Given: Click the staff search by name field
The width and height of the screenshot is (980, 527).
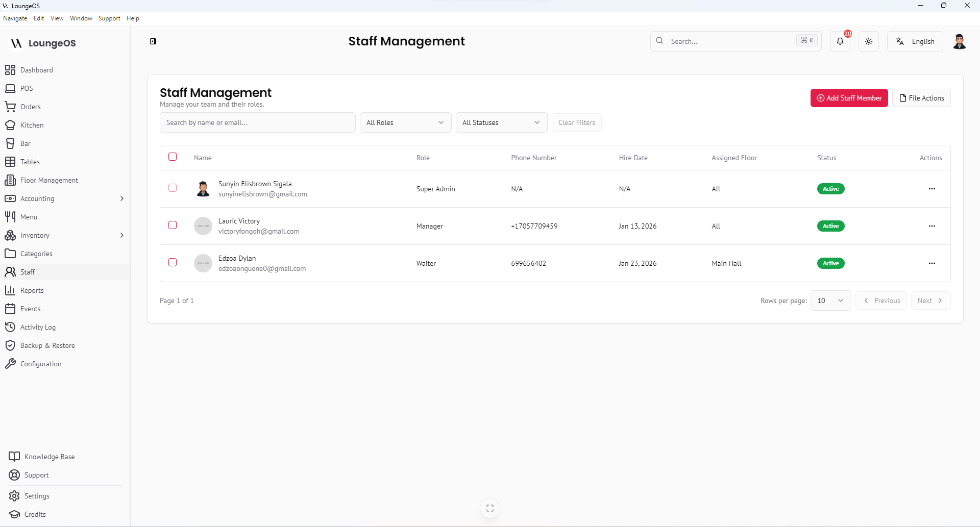Looking at the screenshot, I should [x=257, y=122].
